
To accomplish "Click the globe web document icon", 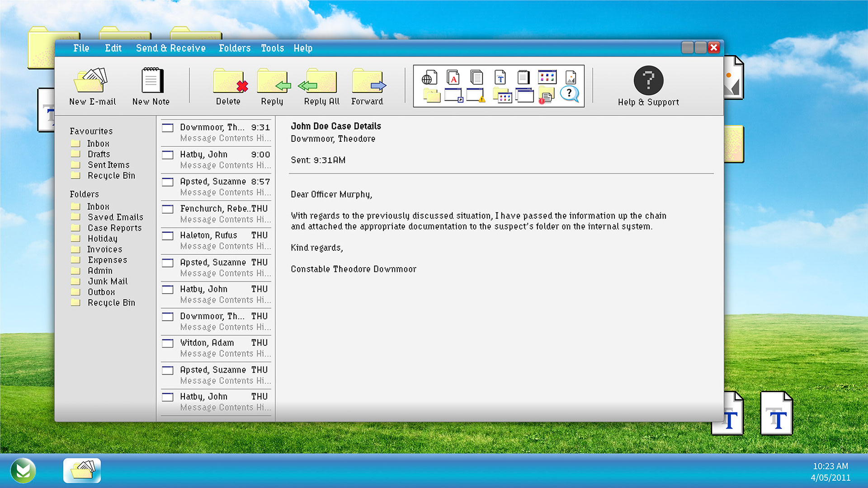I will click(429, 78).
